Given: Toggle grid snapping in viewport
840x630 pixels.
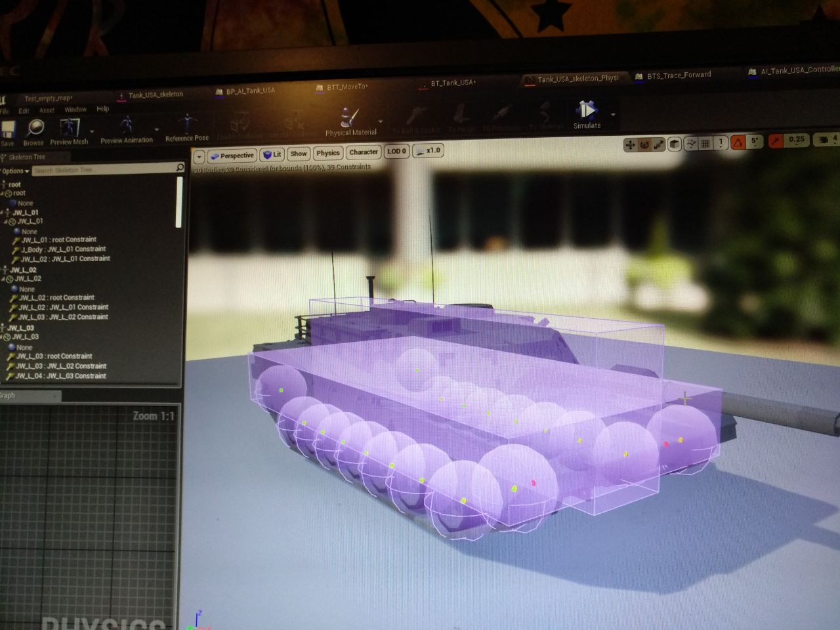Looking at the screenshot, I should pos(705,143).
